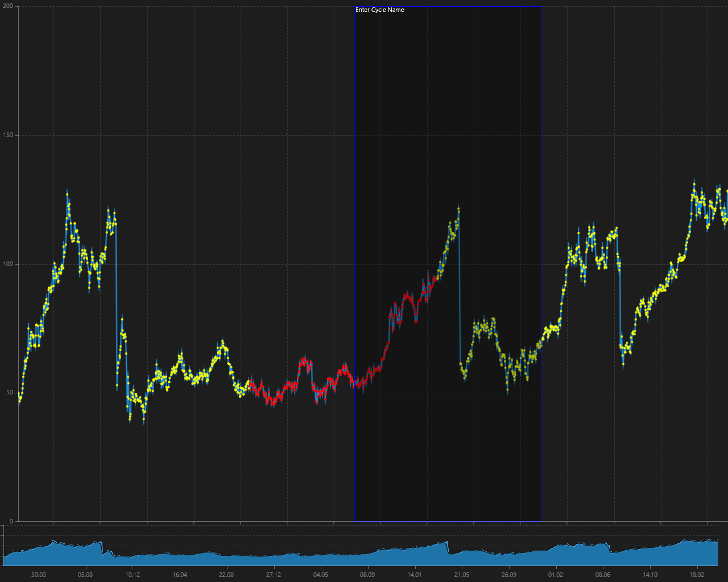The height and width of the screenshot is (582, 728).
Task: Click the Enter Cycle Name label
Action: 380,10
